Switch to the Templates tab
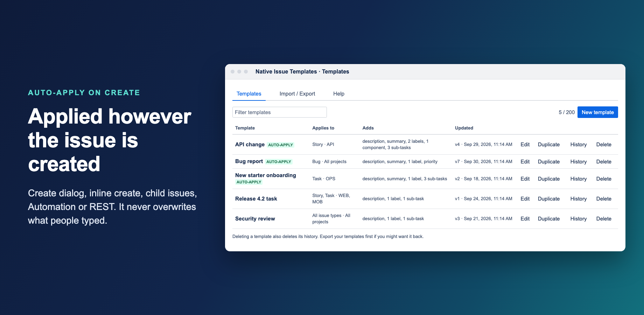The image size is (644, 315). [x=249, y=94]
